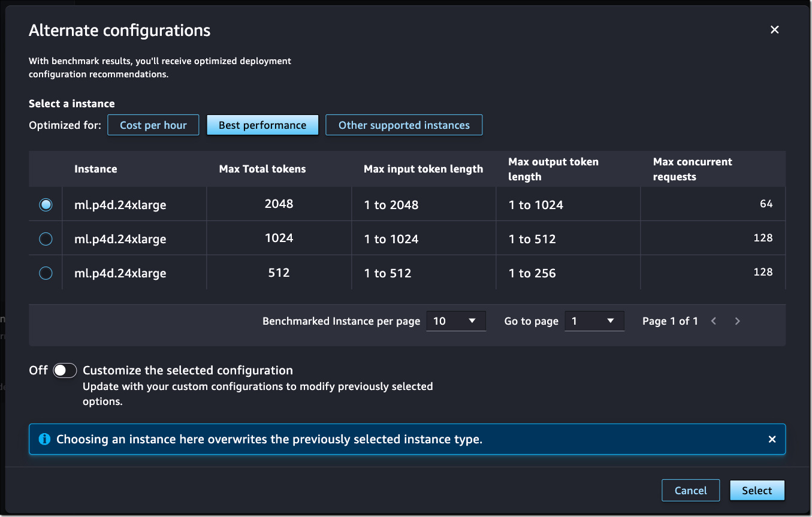
Task: Open the Benchmarked Instance per page selector
Action: (456, 321)
